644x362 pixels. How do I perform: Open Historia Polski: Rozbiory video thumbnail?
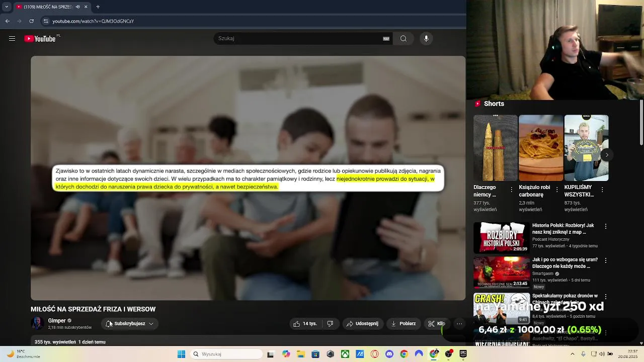501,237
